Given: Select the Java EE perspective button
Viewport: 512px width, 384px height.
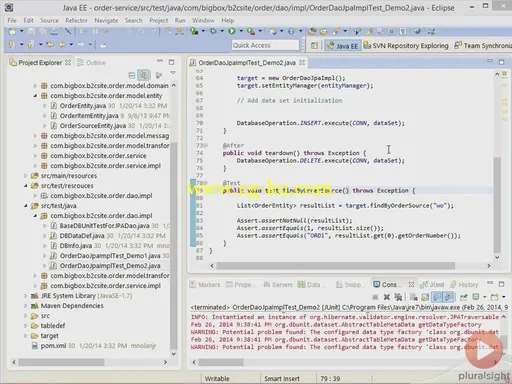Looking at the screenshot, I should (x=343, y=46).
